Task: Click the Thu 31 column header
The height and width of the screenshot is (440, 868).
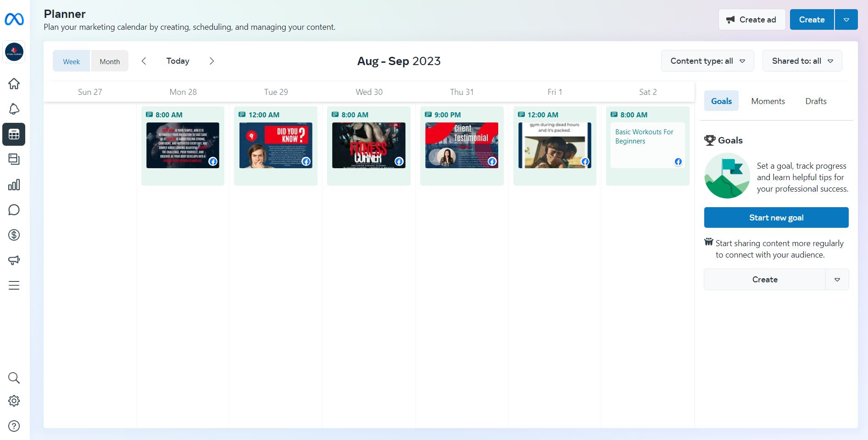Action: pyautogui.click(x=462, y=92)
